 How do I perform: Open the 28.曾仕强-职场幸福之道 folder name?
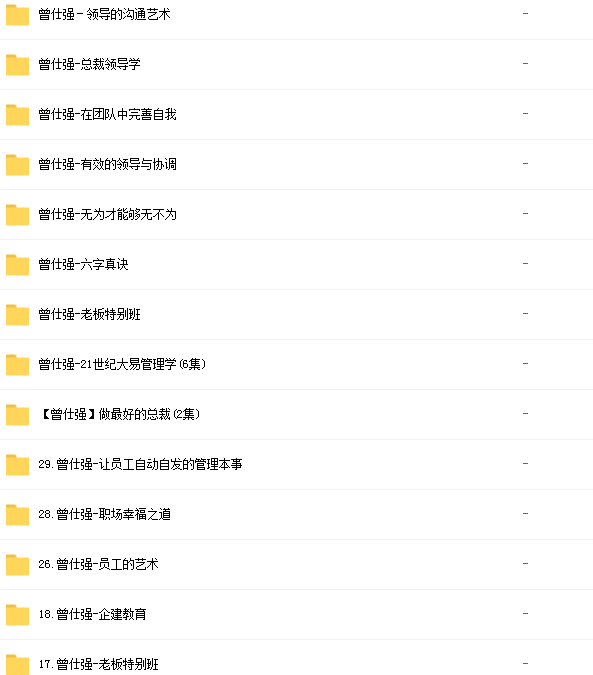(x=105, y=514)
